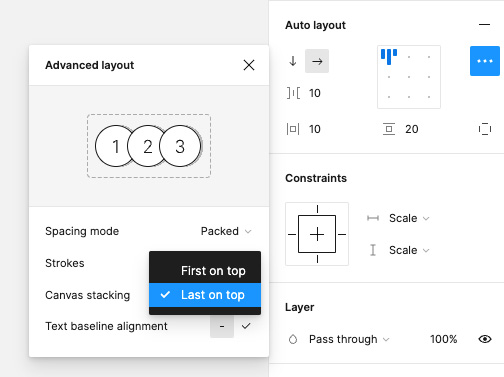Screen dimensions: 504x377
Task: Disable text baseline alignment with dash button
Action: click(x=222, y=326)
